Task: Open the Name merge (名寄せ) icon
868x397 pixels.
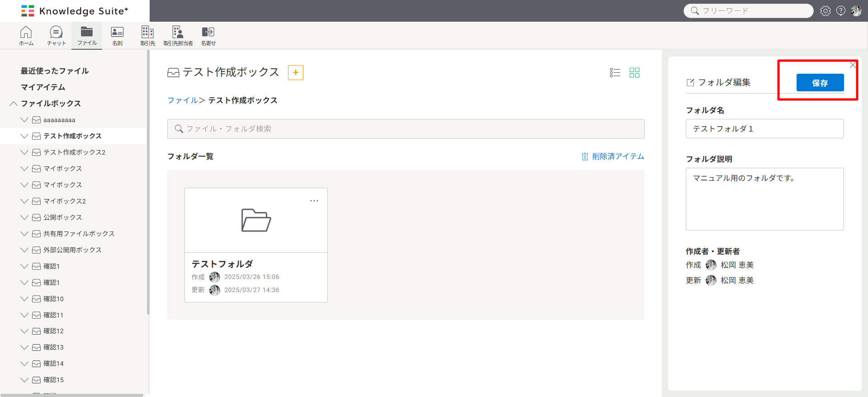Action: 208,36
